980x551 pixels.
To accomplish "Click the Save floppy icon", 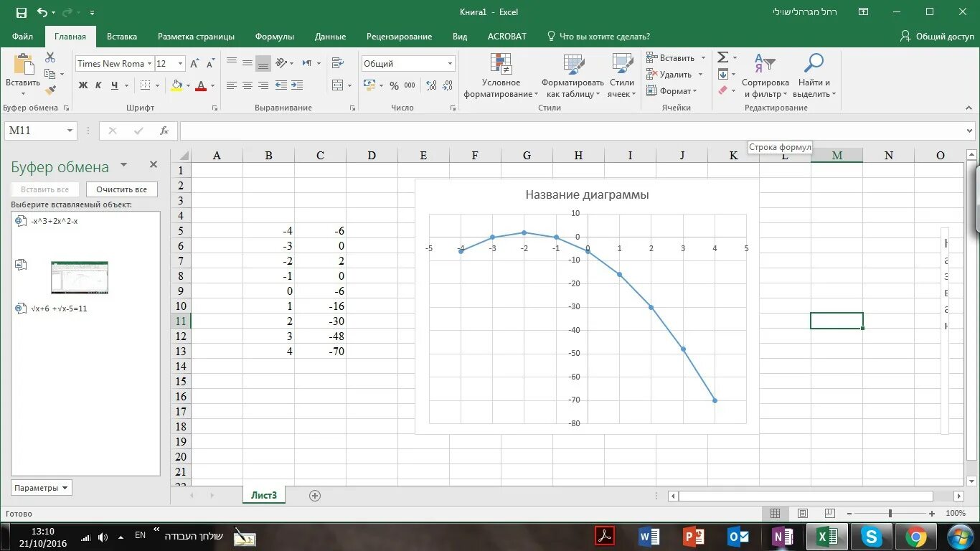I will tap(21, 12).
